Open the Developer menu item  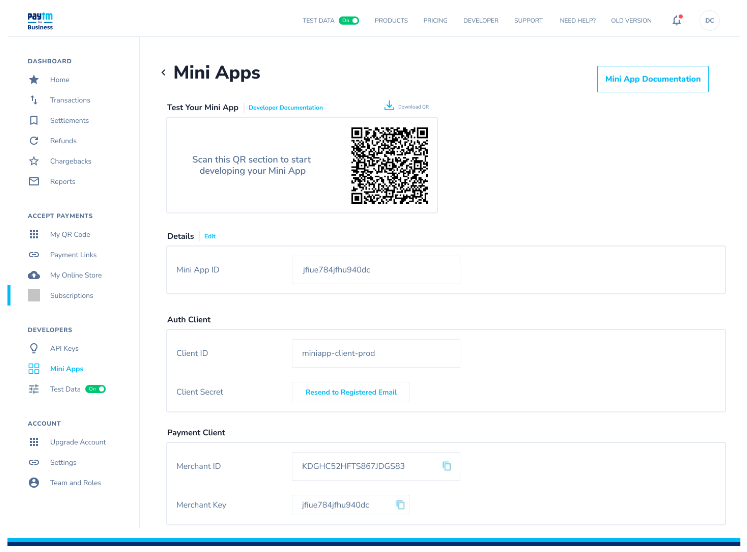click(x=481, y=20)
